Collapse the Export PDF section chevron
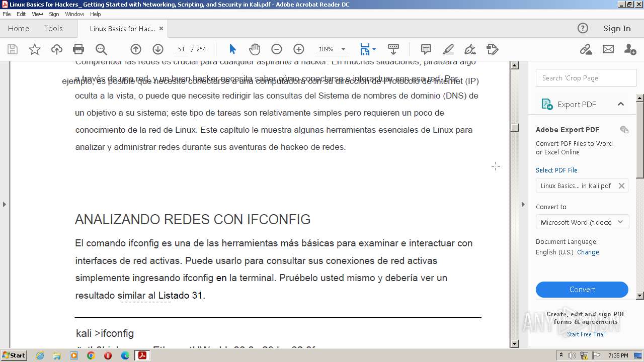 tap(621, 104)
